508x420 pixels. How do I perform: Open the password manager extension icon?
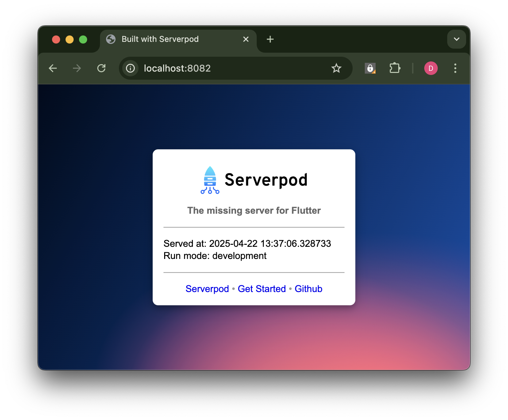(370, 68)
